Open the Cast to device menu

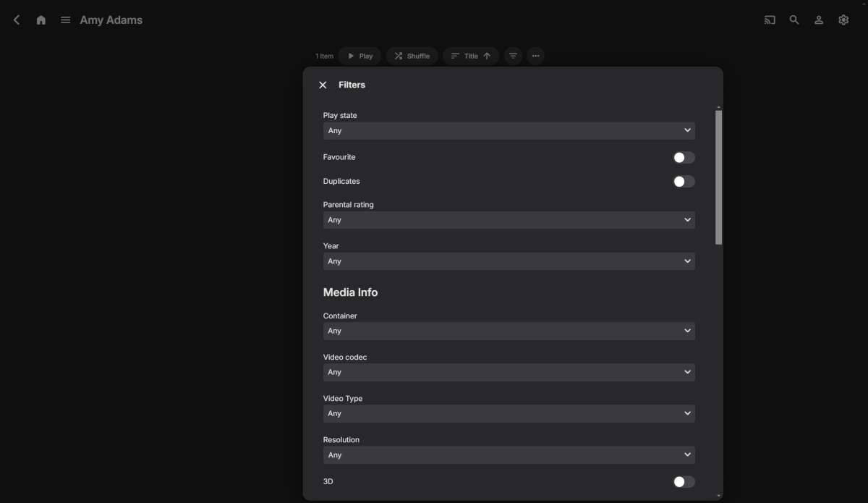[770, 20]
